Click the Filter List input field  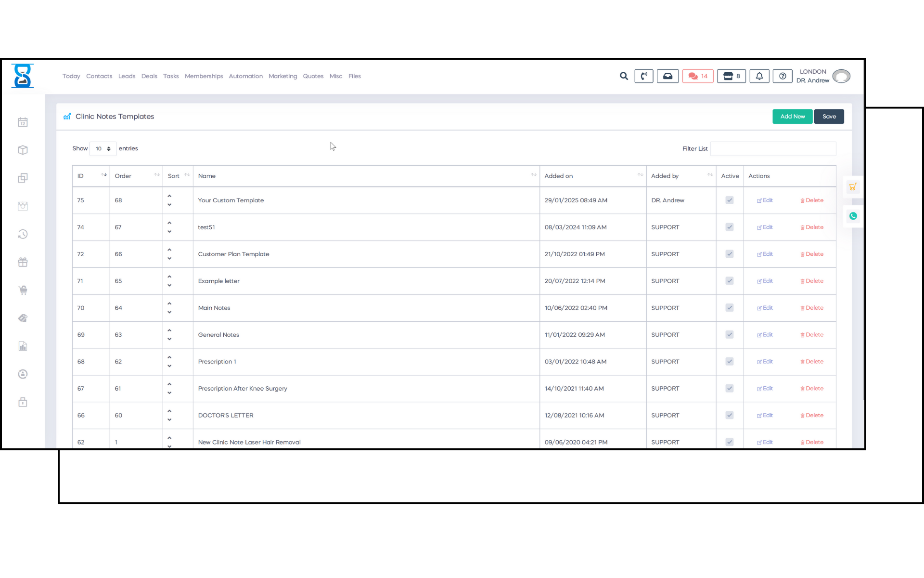tap(773, 149)
